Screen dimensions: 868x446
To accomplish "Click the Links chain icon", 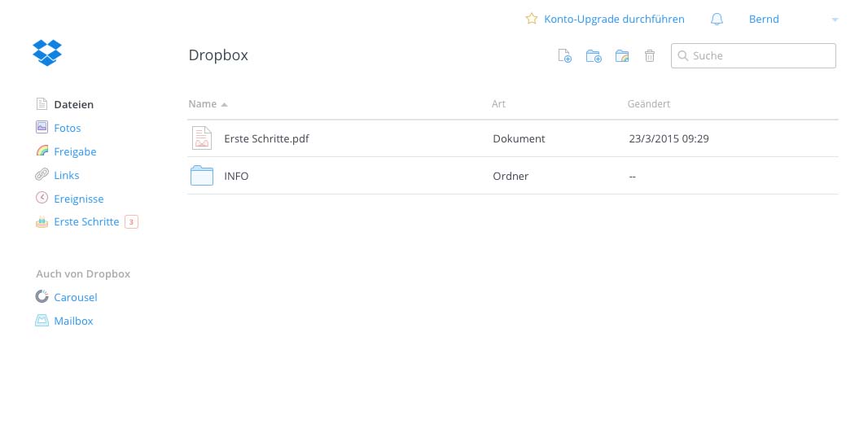I will 42,175.
